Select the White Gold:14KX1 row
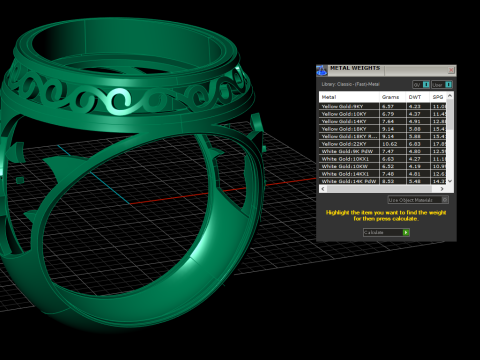480x360 pixels. [383, 174]
